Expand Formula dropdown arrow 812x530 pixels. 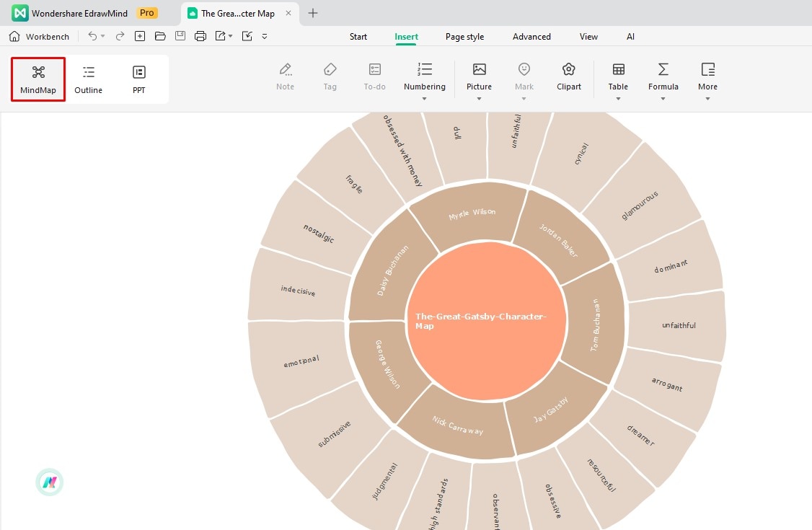[x=663, y=99]
